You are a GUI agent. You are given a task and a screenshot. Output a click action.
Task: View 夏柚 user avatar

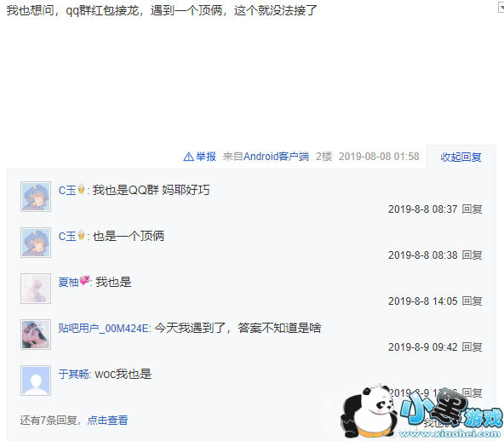(36, 289)
